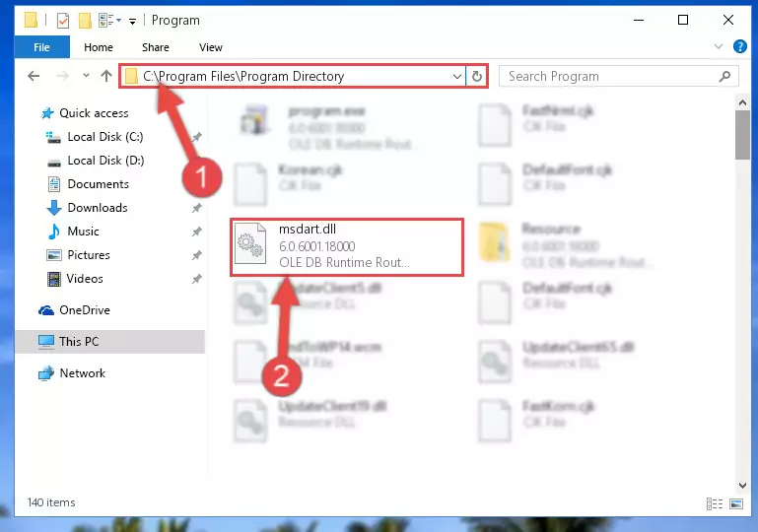Open Local Disk (D:) in sidebar

pos(105,161)
